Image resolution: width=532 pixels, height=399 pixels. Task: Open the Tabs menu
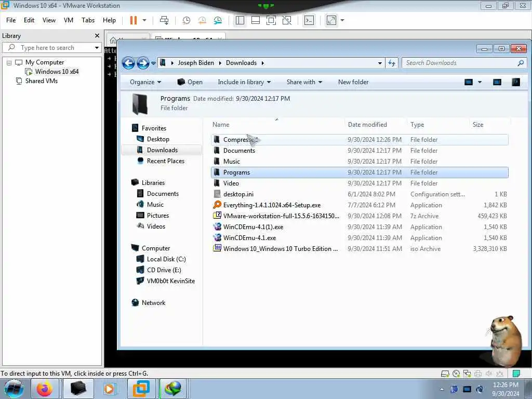(x=88, y=20)
